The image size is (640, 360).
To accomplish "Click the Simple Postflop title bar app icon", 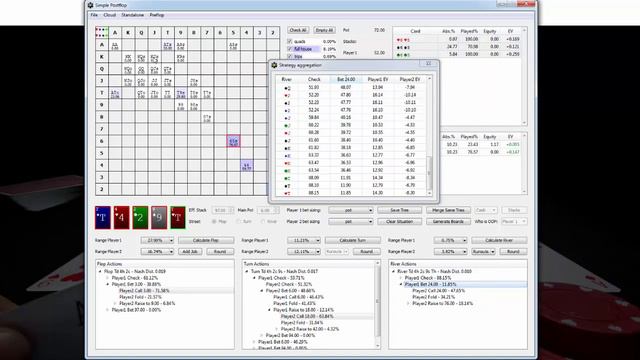I will pyautogui.click(x=91, y=5).
